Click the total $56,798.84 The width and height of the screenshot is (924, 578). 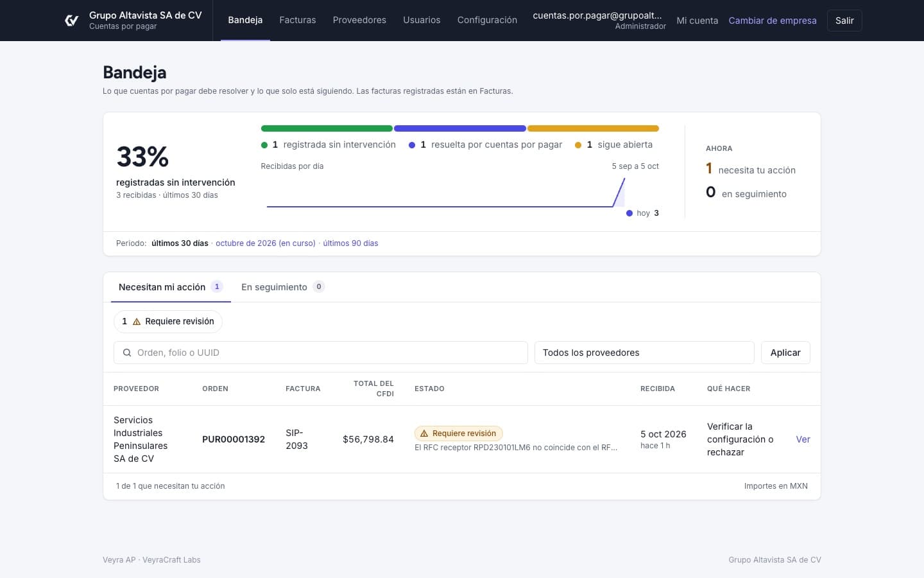pyautogui.click(x=368, y=439)
